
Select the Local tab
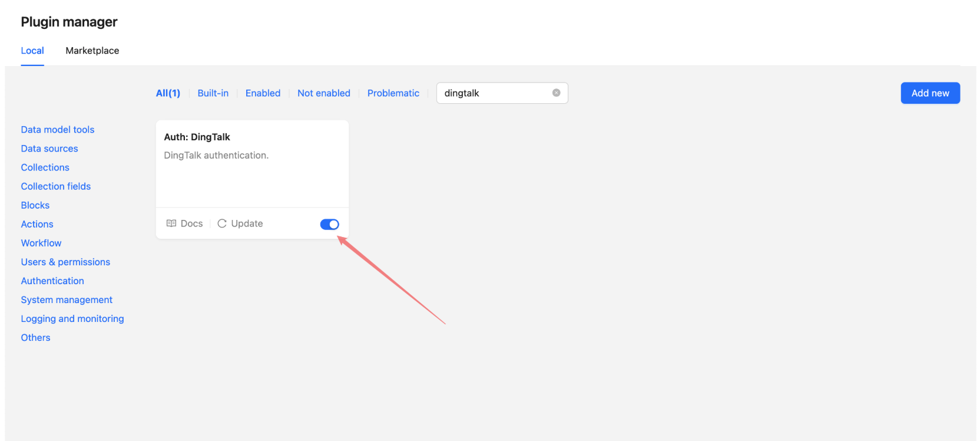(x=32, y=51)
